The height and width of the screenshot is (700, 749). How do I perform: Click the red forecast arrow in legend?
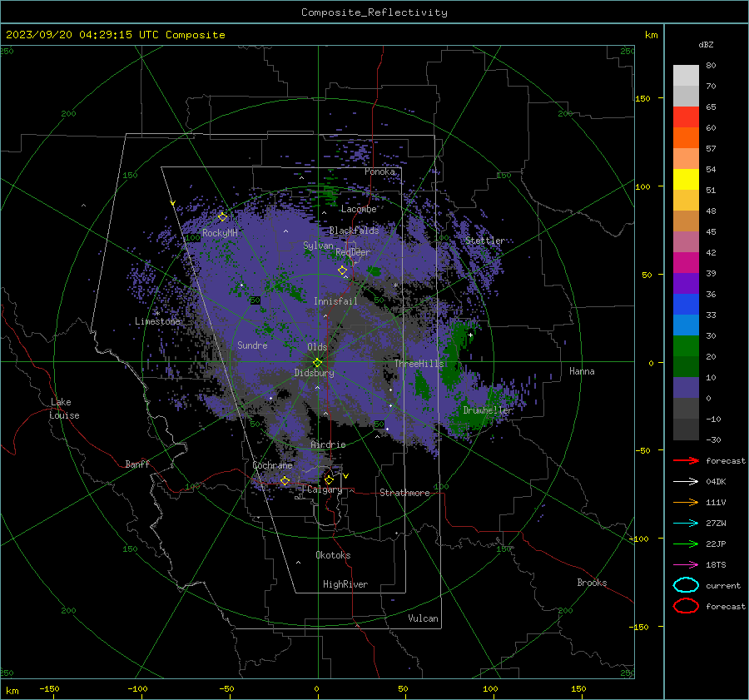pos(686,460)
